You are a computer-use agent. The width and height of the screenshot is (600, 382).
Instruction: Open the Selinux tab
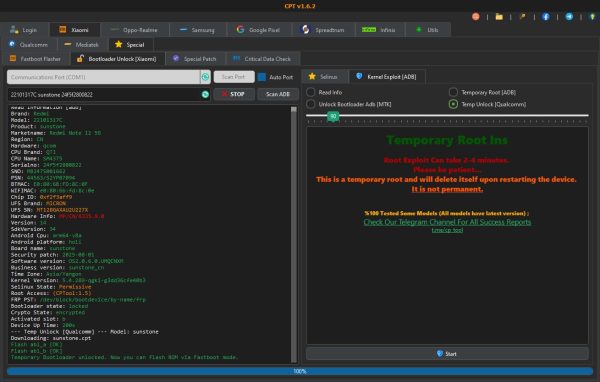(324, 77)
